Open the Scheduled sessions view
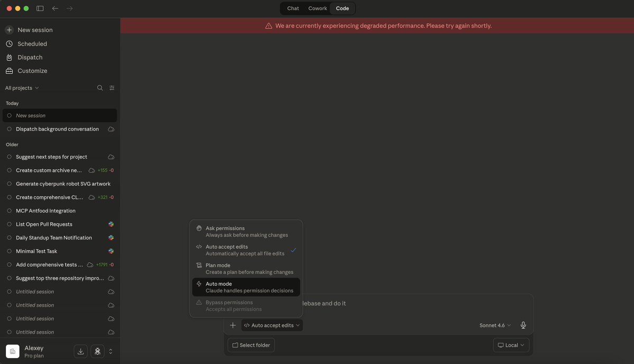 [x=32, y=44]
